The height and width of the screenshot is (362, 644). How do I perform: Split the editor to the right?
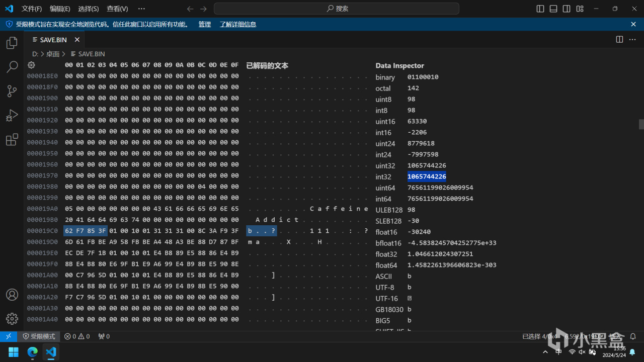[619, 39]
